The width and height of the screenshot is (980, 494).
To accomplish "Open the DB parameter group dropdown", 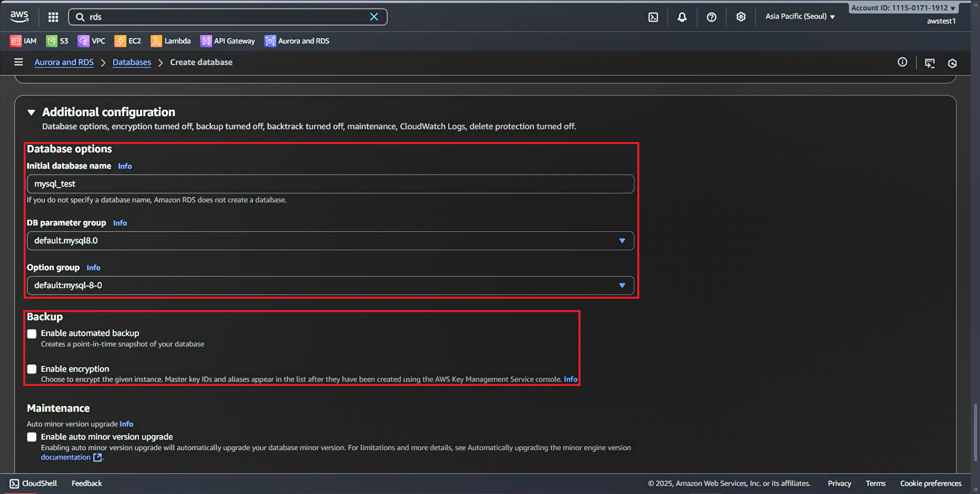I will 330,241.
